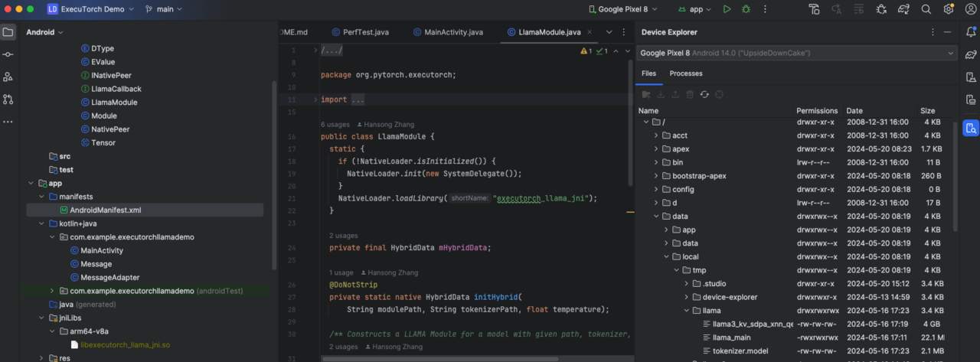Open Google Pixel 8 device selector in toolbar
The height and width of the screenshot is (362, 980).
pos(622,9)
